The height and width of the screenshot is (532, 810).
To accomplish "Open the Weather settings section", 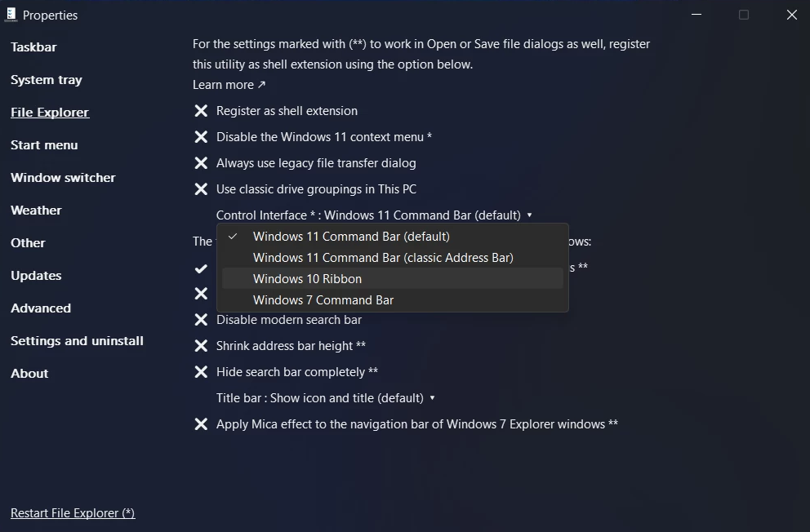I will [x=36, y=210].
